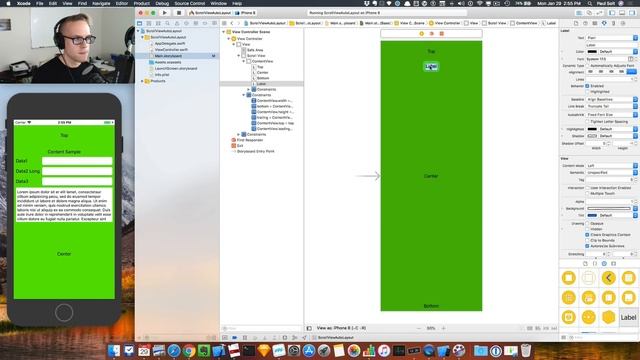Open the Text type Plain dropdown
Viewport: 640px width, 360px height.
click(612, 38)
